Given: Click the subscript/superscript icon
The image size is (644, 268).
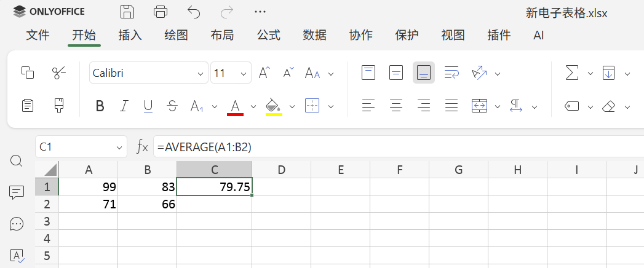Looking at the screenshot, I should point(197,107).
